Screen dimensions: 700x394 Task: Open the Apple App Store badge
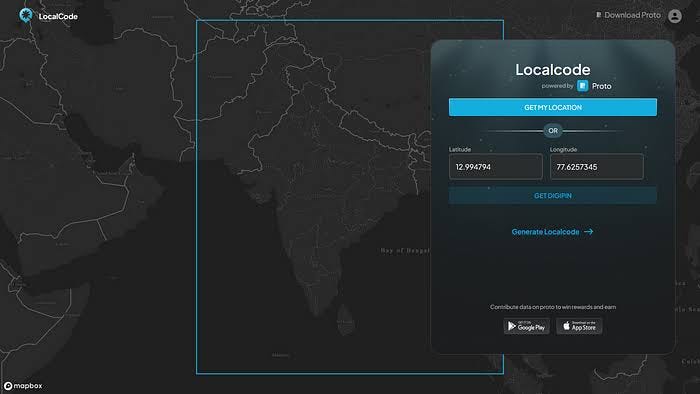(579, 326)
